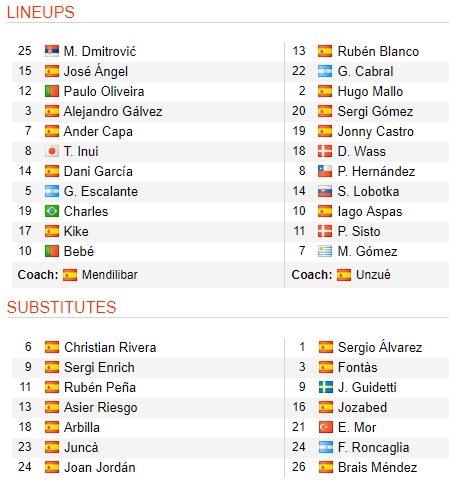Screen dimensions: 449x480
Task: Open Iago Aspas player page
Action: pyautogui.click(x=370, y=212)
